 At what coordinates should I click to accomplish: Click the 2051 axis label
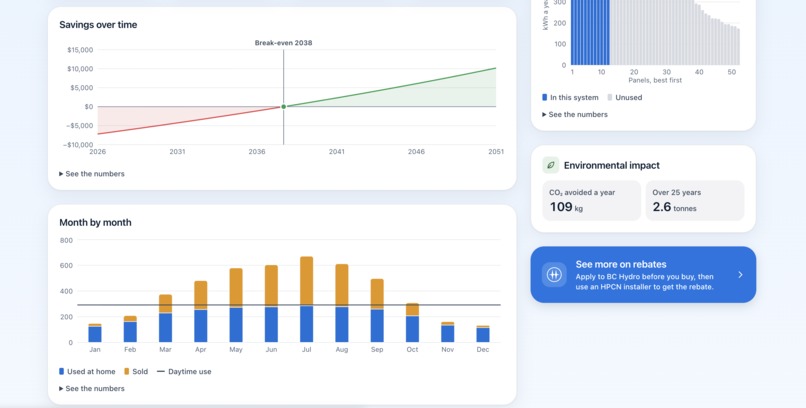[x=496, y=152]
